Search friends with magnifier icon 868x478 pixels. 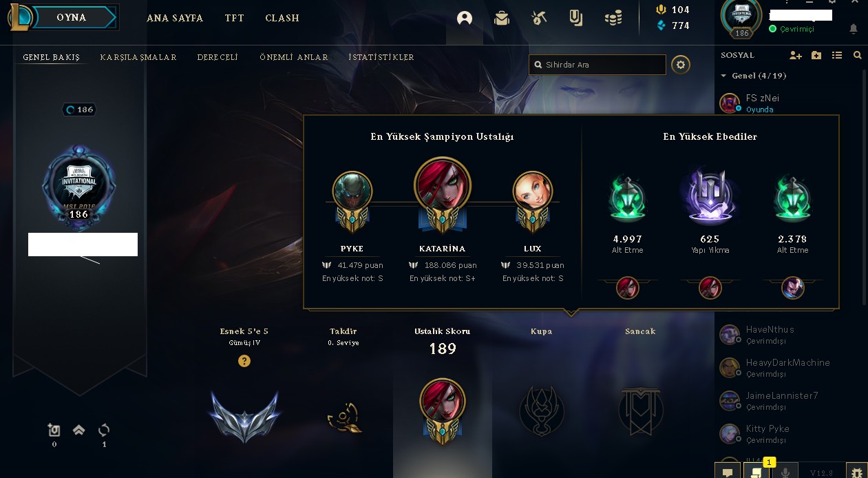tap(857, 55)
